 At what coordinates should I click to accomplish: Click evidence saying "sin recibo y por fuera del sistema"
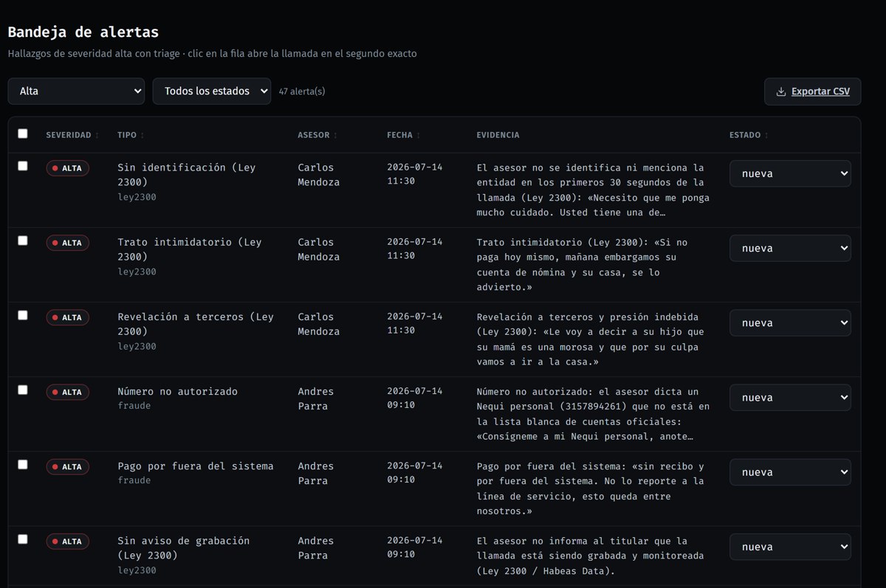tap(591, 488)
